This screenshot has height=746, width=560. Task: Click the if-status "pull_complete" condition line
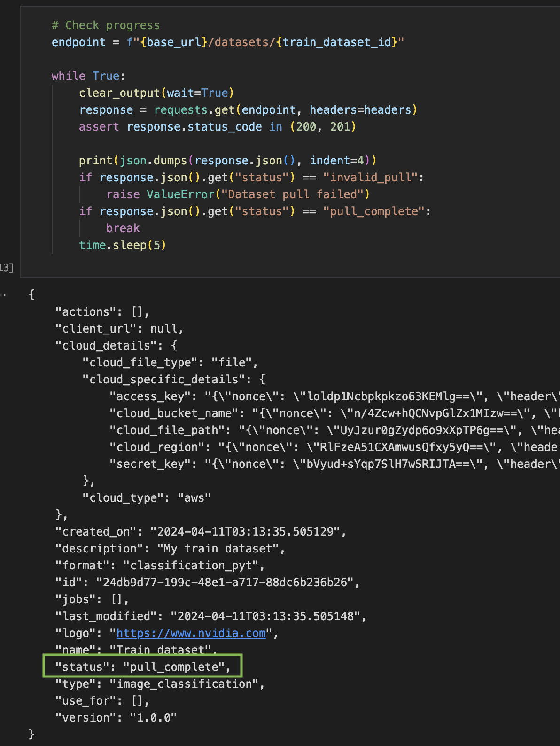[255, 211]
